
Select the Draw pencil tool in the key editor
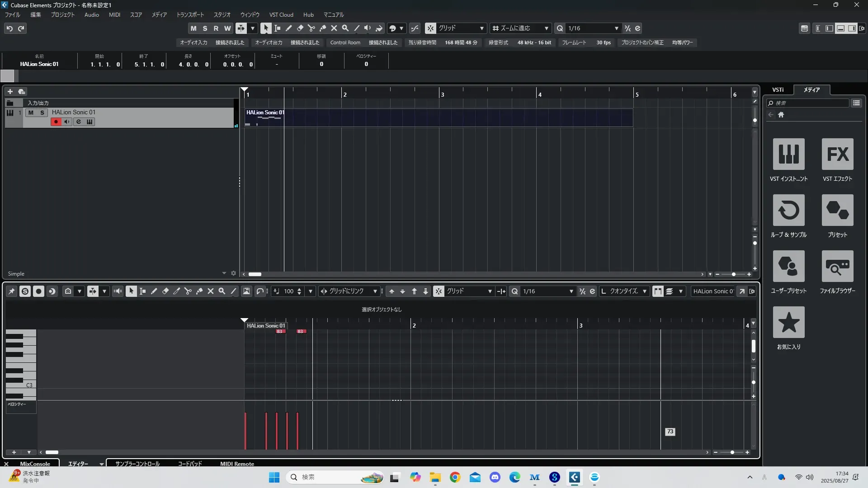[154, 291]
